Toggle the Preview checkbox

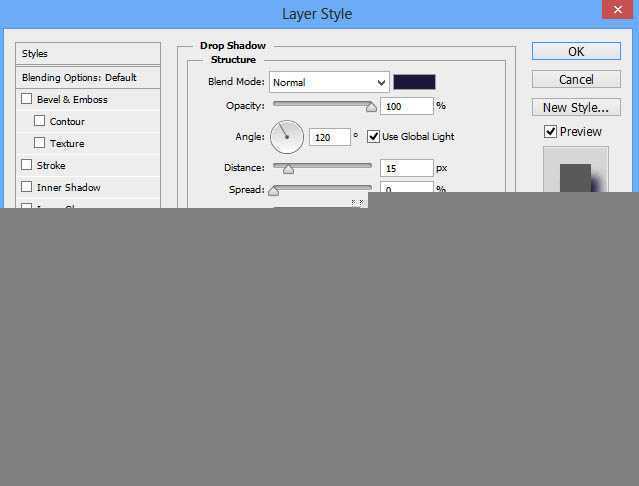(x=550, y=131)
